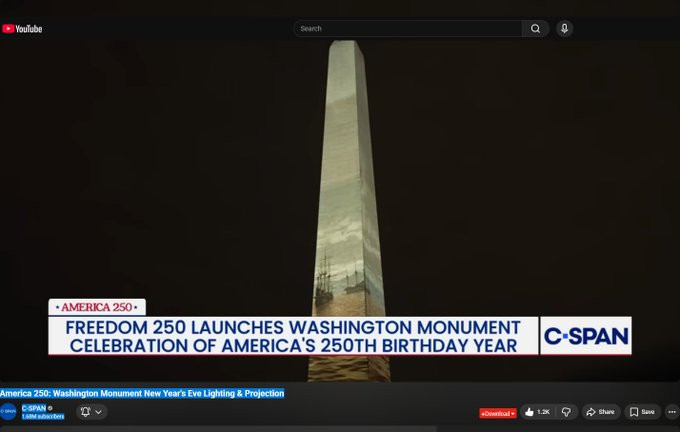The height and width of the screenshot is (432, 680).
Task: Click the 1.68M subscribers text
Action: tap(43, 416)
